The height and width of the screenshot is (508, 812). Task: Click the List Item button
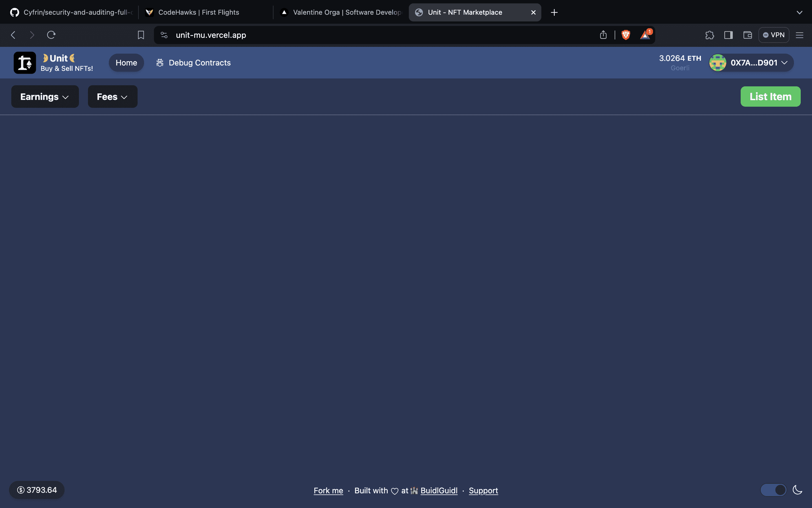click(770, 97)
